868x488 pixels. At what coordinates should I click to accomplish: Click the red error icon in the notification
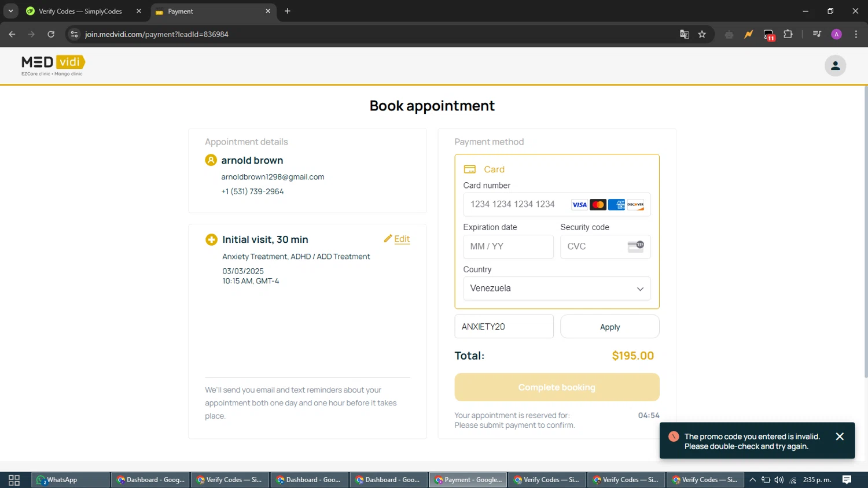click(x=674, y=437)
